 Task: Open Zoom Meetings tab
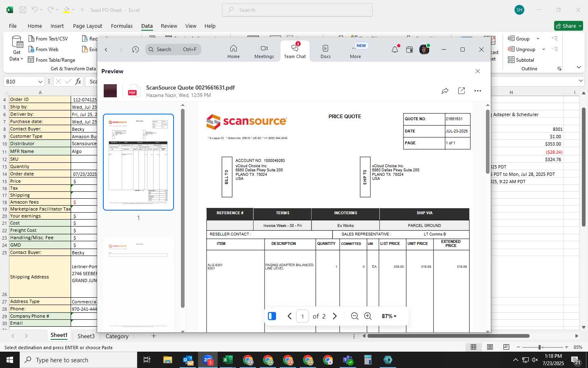(x=264, y=52)
